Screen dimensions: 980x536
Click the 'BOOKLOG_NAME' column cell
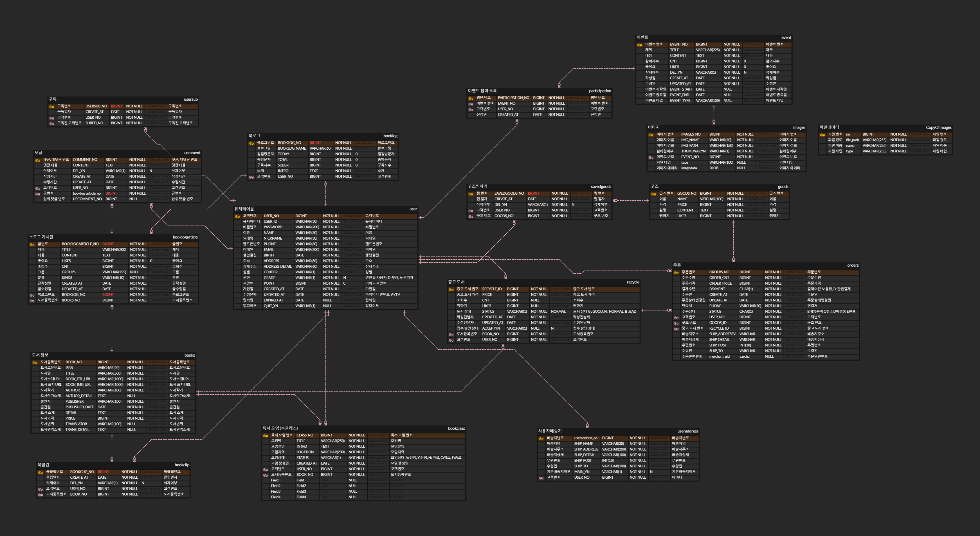click(292, 148)
